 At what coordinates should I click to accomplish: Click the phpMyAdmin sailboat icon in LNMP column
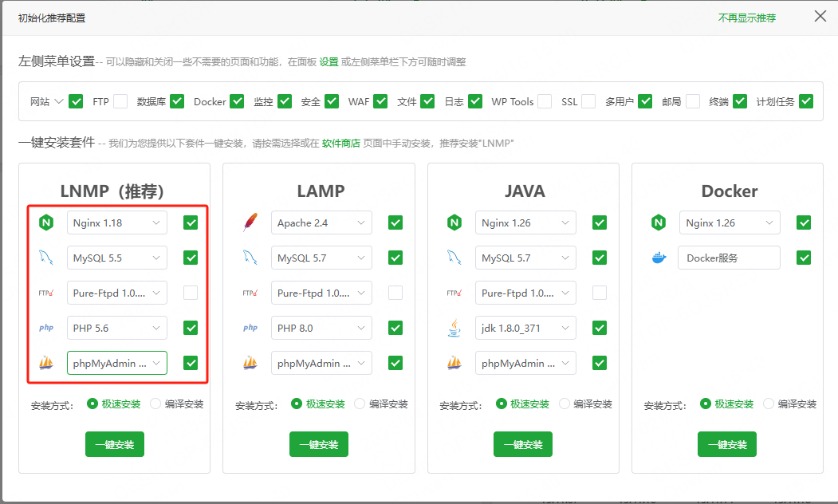[x=46, y=363]
